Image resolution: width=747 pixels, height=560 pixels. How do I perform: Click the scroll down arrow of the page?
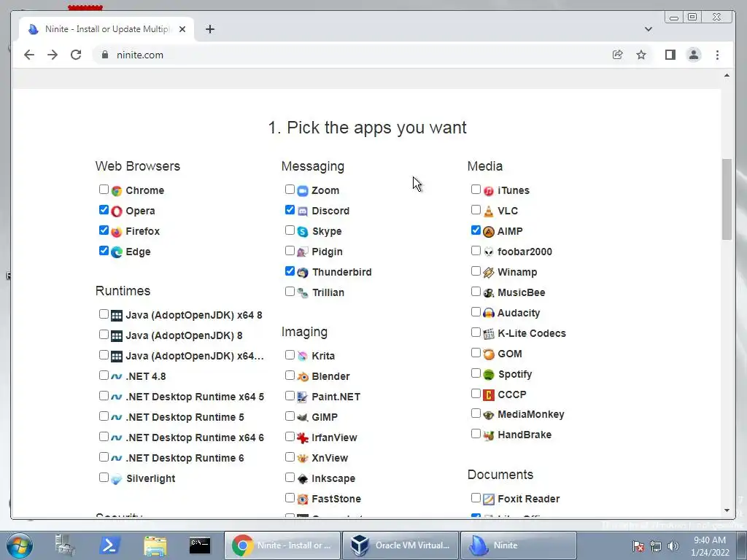[727, 510]
